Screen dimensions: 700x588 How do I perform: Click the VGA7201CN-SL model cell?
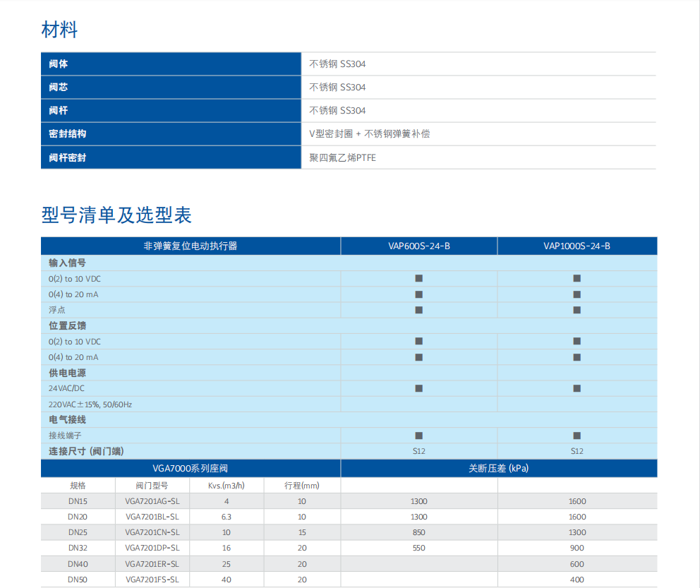pyautogui.click(x=152, y=533)
